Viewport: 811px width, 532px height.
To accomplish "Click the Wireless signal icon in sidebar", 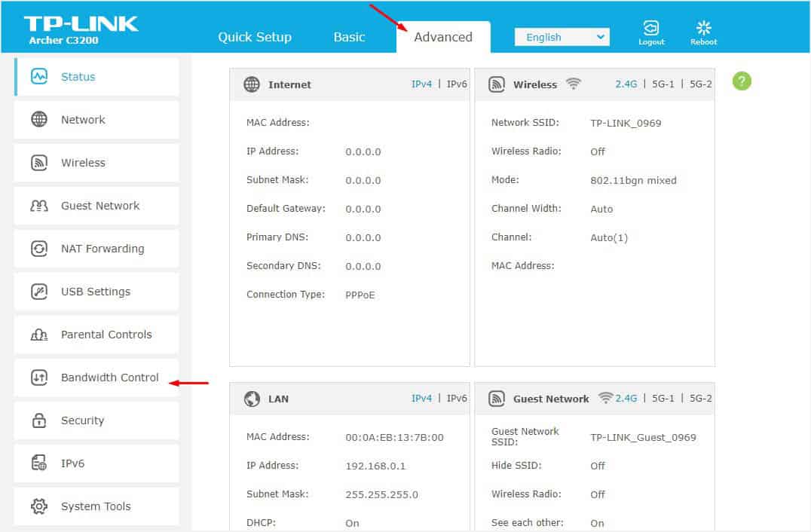I will [x=39, y=162].
